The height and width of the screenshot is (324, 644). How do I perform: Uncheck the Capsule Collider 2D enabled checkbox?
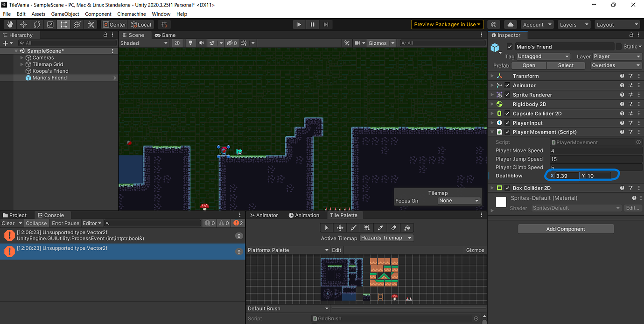click(x=507, y=113)
